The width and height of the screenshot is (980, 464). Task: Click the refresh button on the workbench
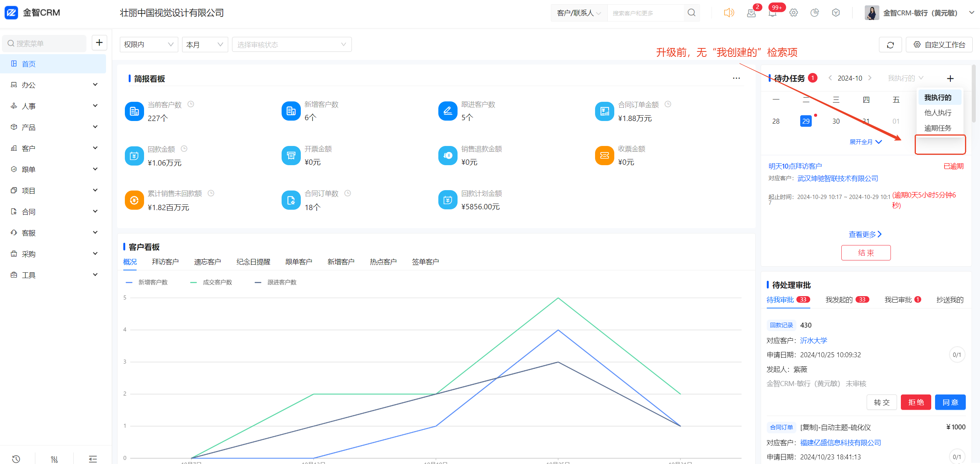coord(890,45)
